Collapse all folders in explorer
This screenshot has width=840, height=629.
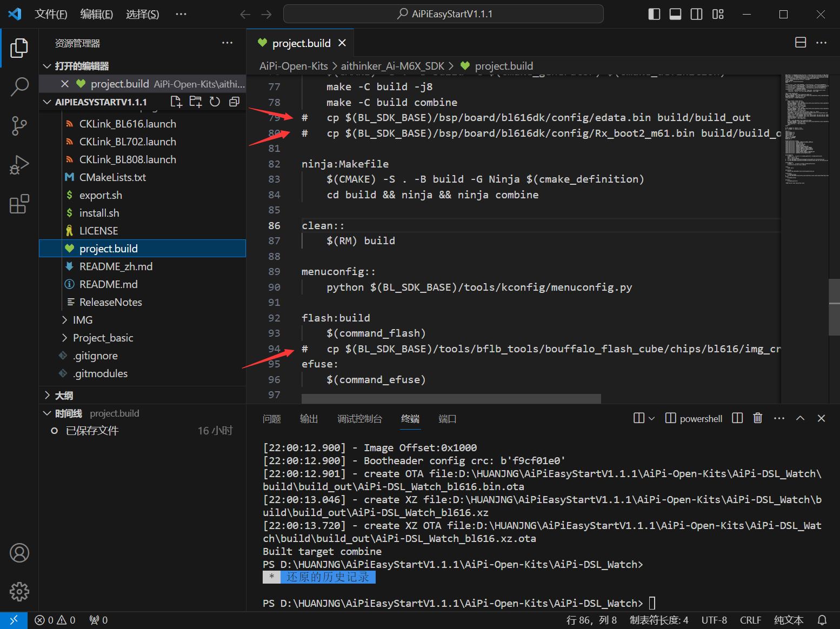(x=234, y=102)
